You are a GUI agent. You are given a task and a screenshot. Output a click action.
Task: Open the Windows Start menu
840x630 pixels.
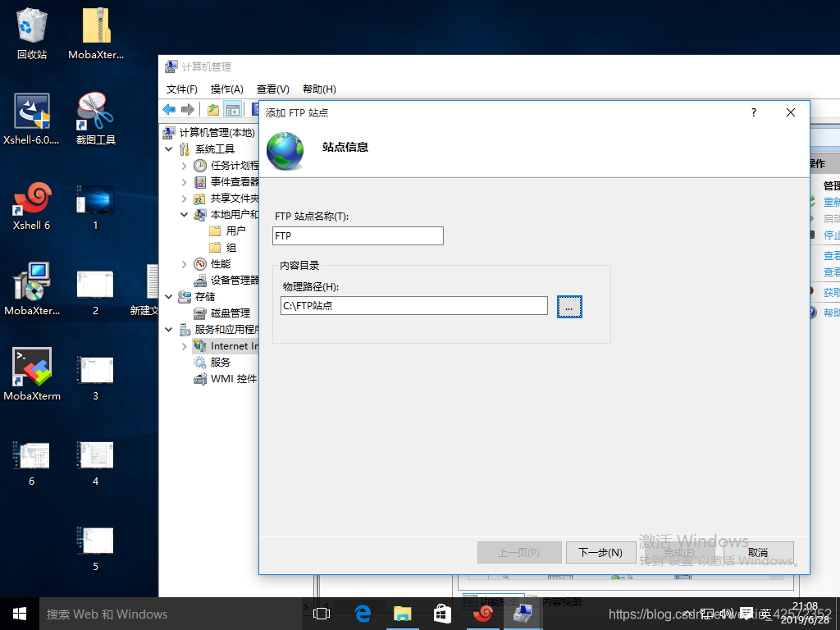pos(20,614)
